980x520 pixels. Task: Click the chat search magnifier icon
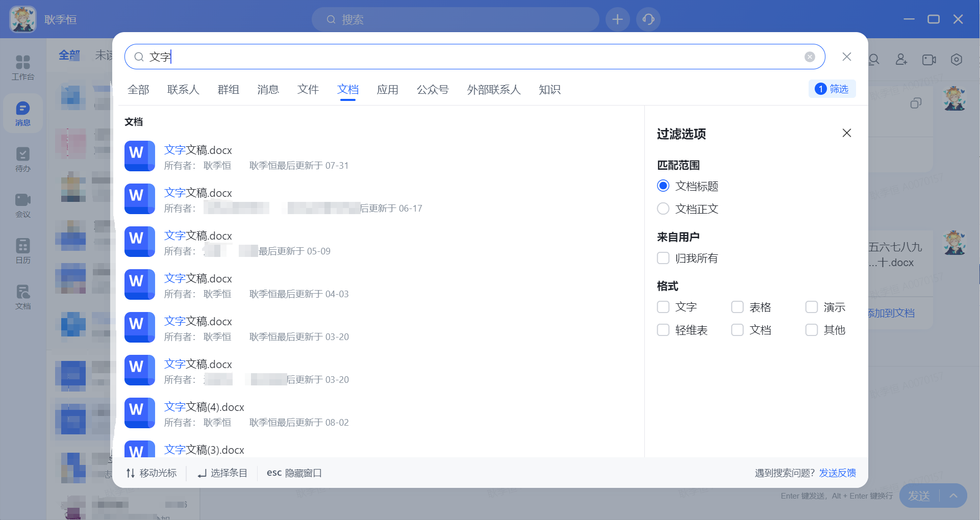[x=874, y=60]
